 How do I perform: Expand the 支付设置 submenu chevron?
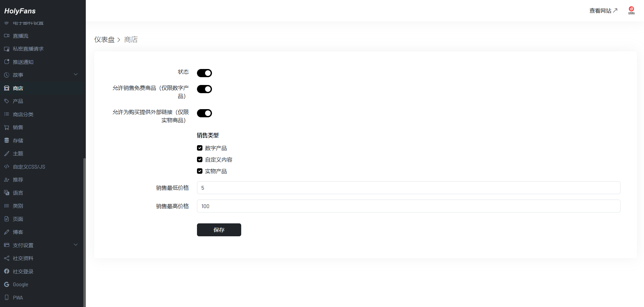coord(76,245)
